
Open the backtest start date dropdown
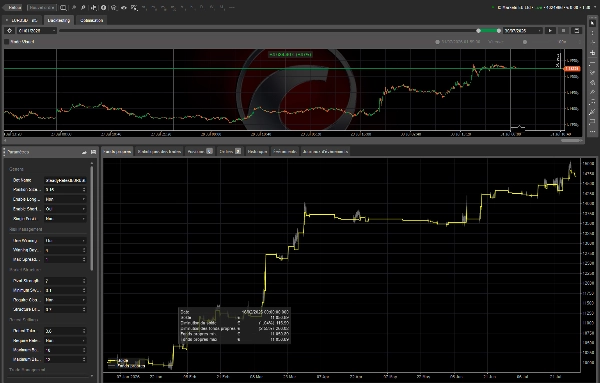tap(37, 31)
